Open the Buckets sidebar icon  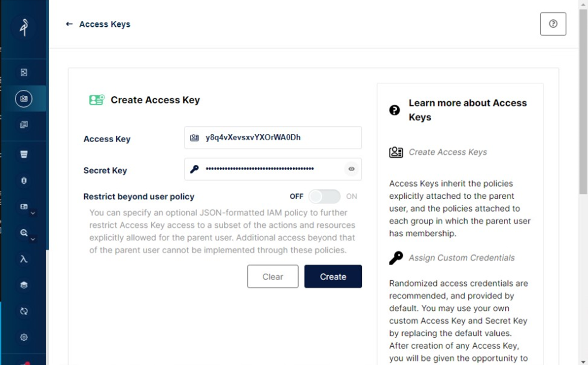pos(24,154)
